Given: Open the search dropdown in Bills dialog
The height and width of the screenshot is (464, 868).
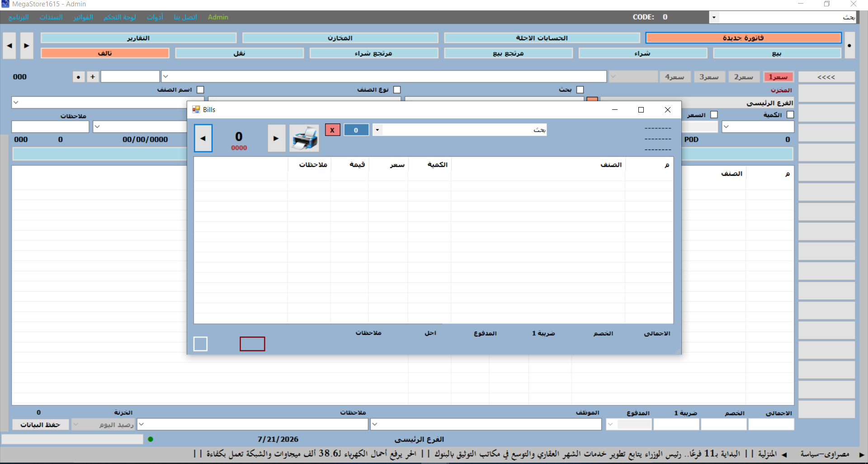Looking at the screenshot, I should pyautogui.click(x=377, y=130).
